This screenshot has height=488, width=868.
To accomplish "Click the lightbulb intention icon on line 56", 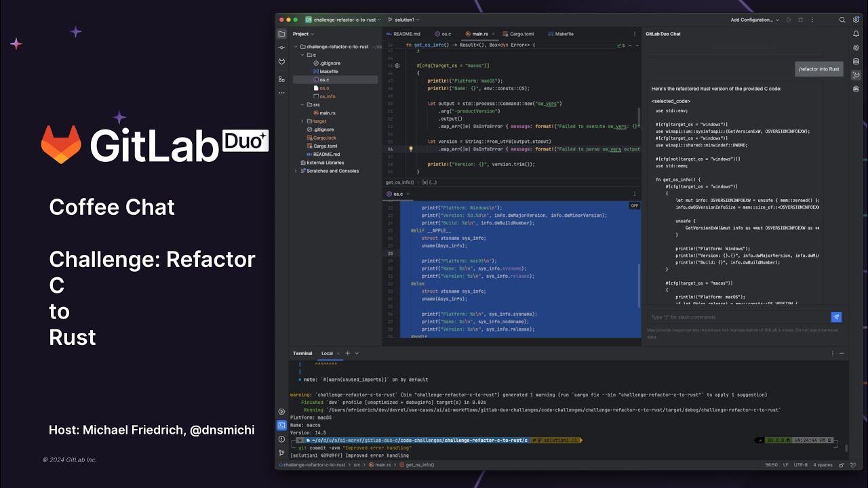I will click(410, 149).
